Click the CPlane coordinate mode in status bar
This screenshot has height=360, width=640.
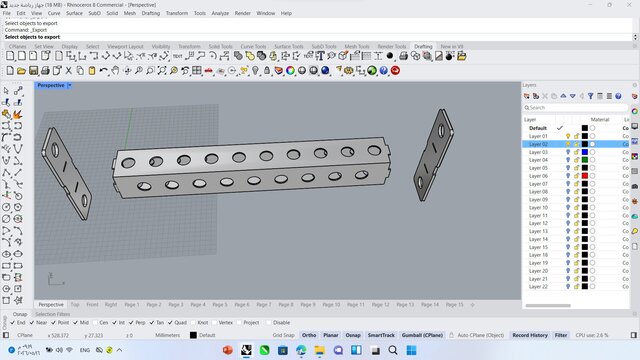25,335
